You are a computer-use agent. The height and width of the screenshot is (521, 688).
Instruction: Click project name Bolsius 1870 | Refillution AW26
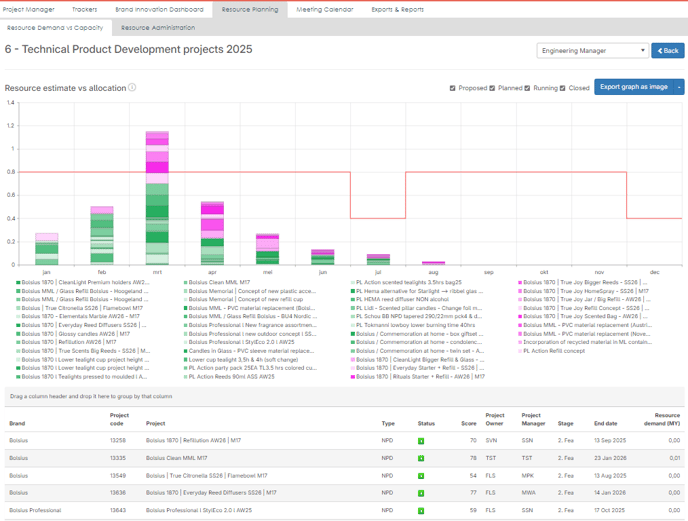pos(193,441)
